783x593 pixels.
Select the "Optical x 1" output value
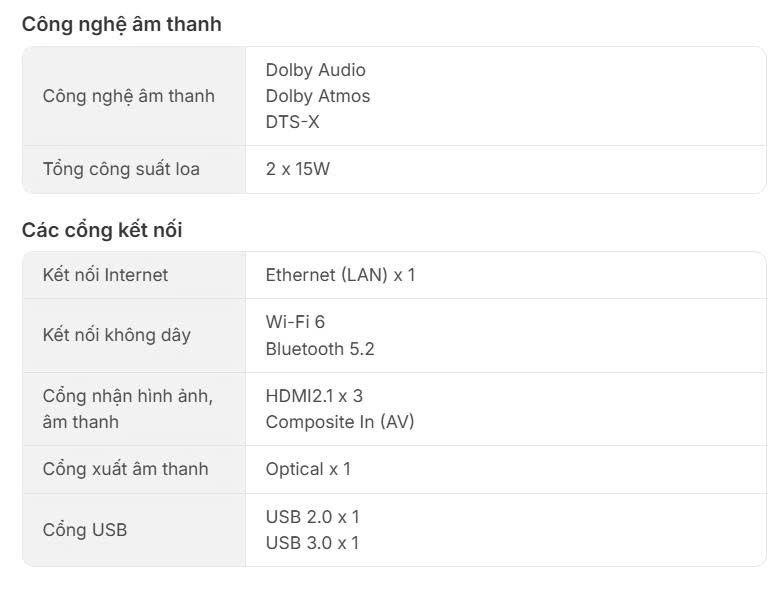click(x=308, y=469)
